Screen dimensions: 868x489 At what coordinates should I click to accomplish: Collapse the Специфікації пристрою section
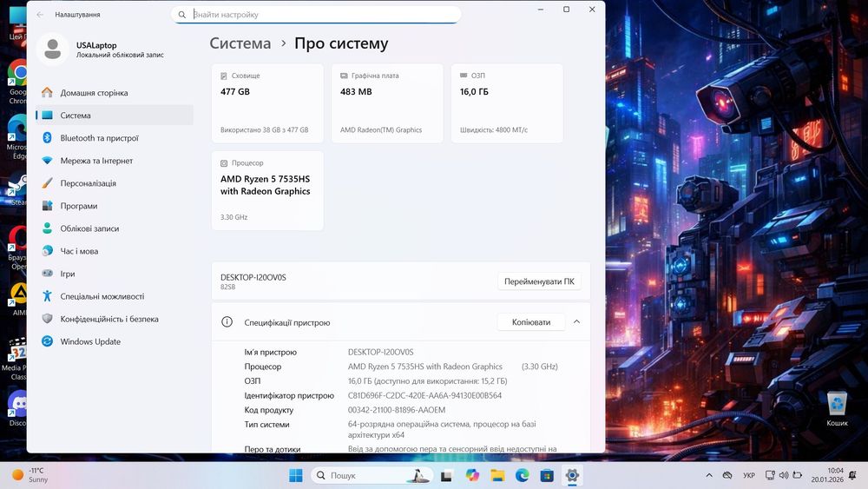[577, 321]
